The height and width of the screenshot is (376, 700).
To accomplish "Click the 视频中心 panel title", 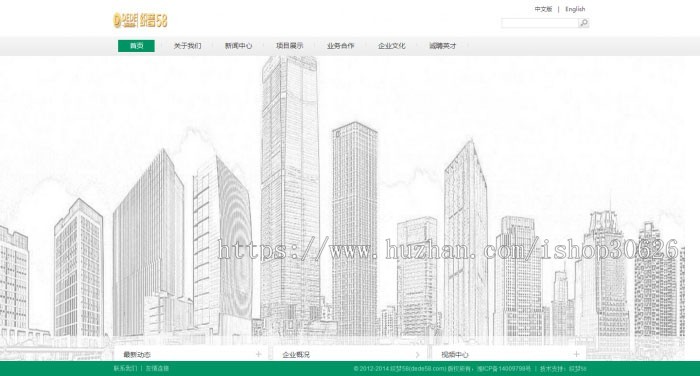I will point(455,355).
